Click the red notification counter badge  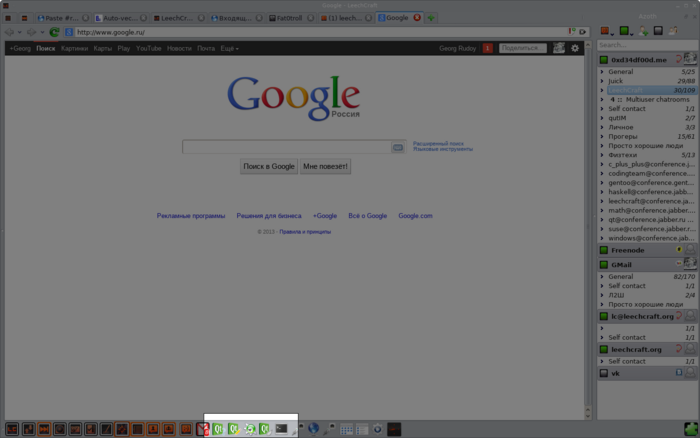click(x=488, y=48)
